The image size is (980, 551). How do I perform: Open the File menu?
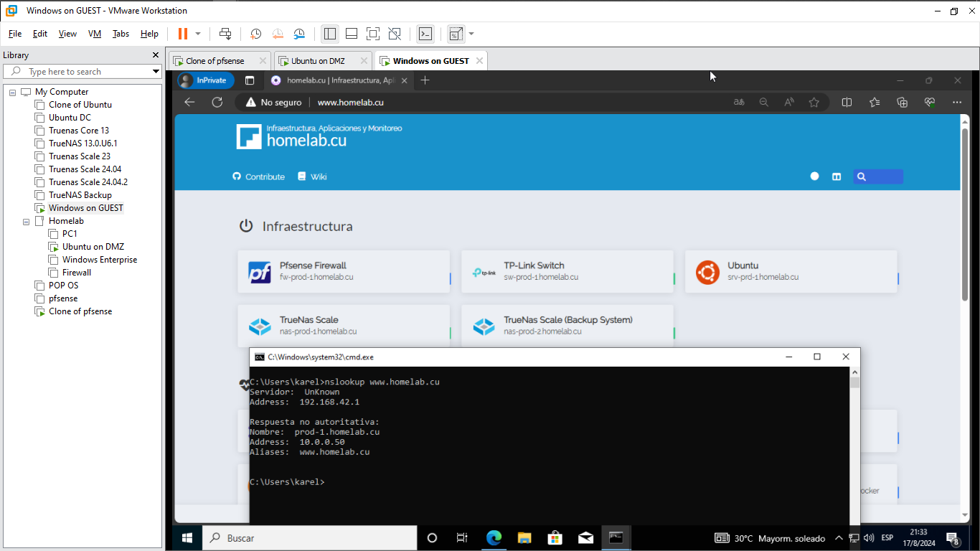point(15,34)
